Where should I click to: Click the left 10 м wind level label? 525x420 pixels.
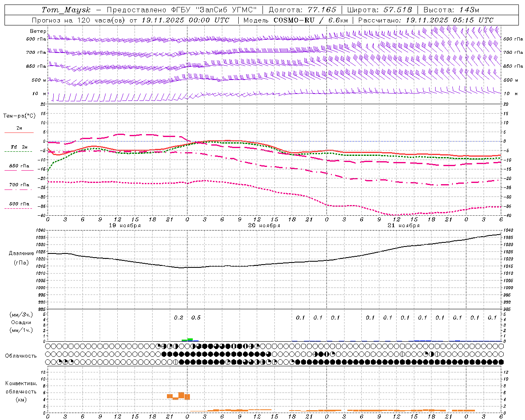(39, 94)
